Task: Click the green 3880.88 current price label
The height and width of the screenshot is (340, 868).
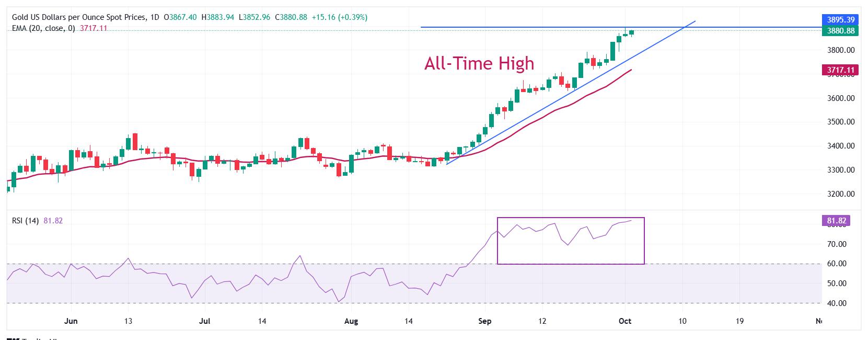Action: click(x=841, y=31)
